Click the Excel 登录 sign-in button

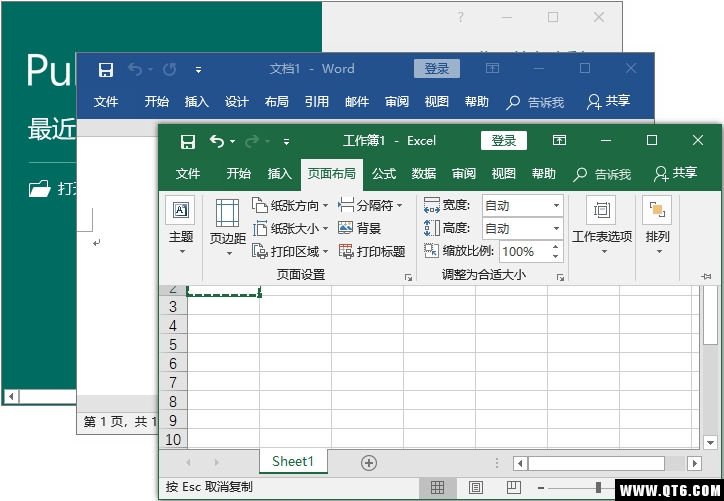click(504, 141)
